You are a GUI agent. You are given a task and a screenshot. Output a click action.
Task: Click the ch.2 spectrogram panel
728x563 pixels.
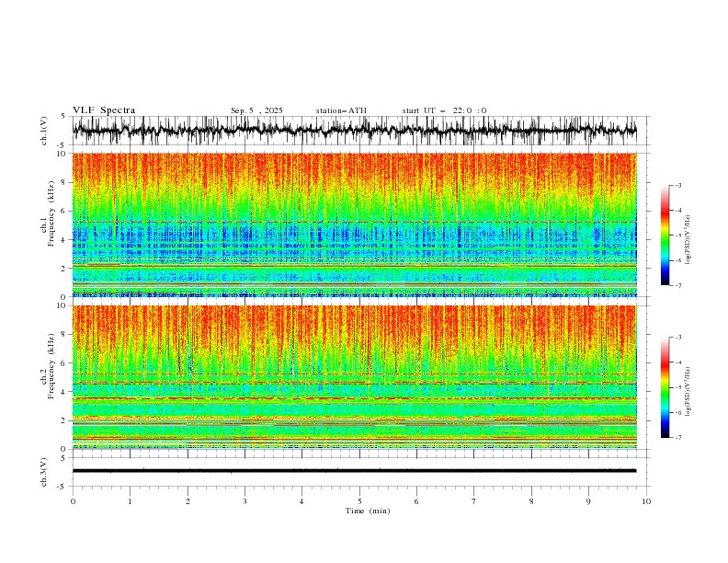click(x=355, y=377)
